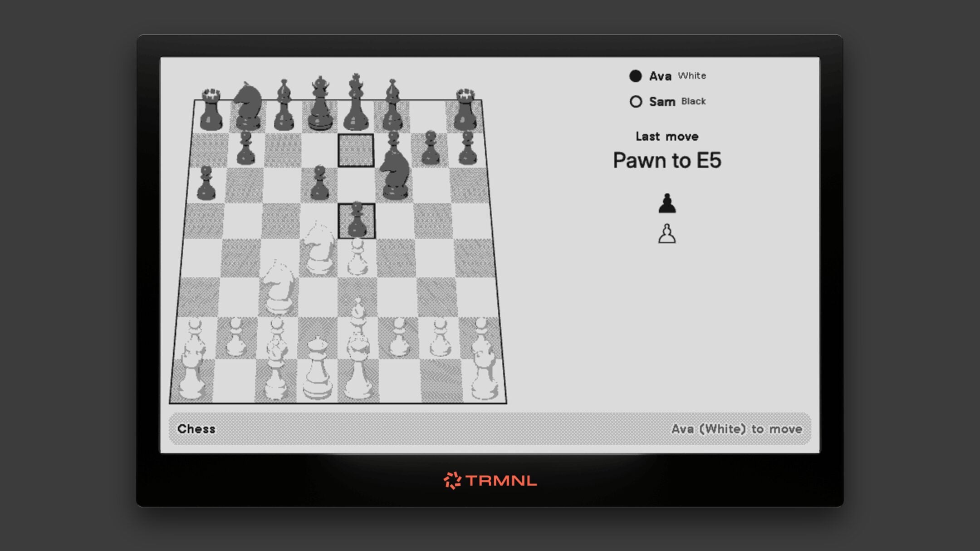Select the black pawn on h7
Viewport: 980px width, 551px height.
[468, 148]
